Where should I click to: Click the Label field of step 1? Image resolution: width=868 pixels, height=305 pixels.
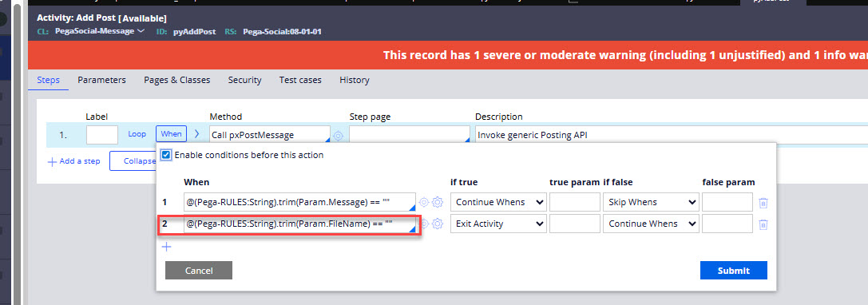pyautogui.click(x=102, y=135)
